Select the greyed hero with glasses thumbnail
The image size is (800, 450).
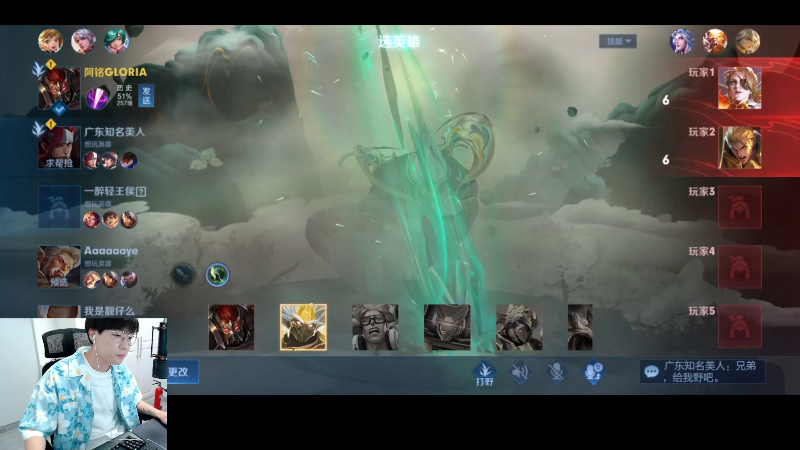(x=375, y=327)
